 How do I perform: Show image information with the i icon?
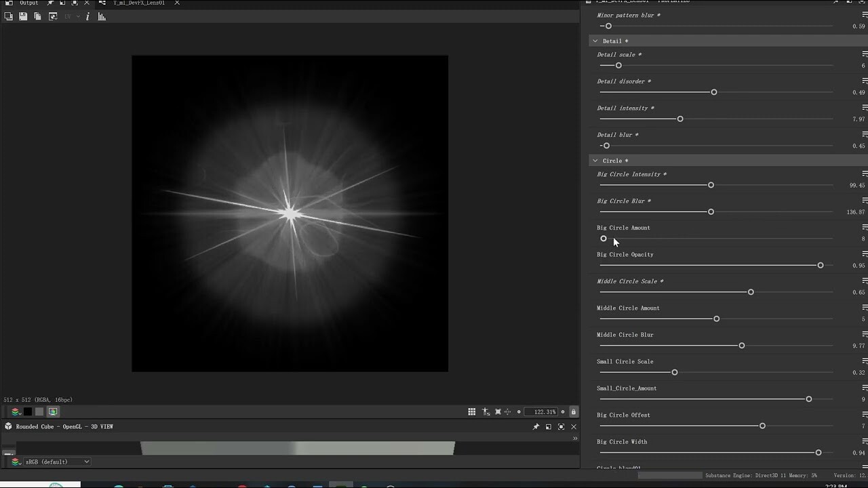point(87,16)
